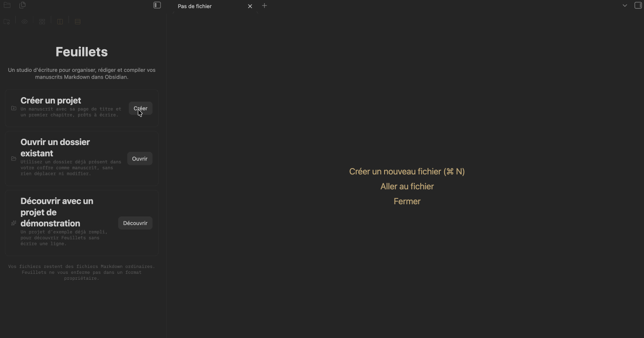Screen dimensions: 644x338
Task: Add a new tab with plus icon
Action: (264, 6)
